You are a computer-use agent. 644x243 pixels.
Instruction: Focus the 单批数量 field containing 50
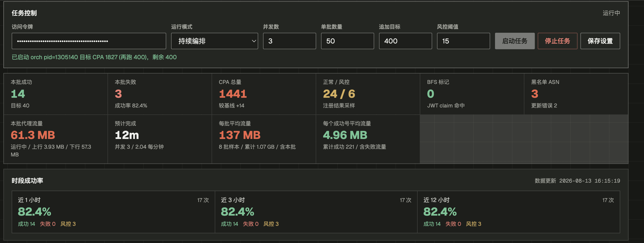[347, 41]
